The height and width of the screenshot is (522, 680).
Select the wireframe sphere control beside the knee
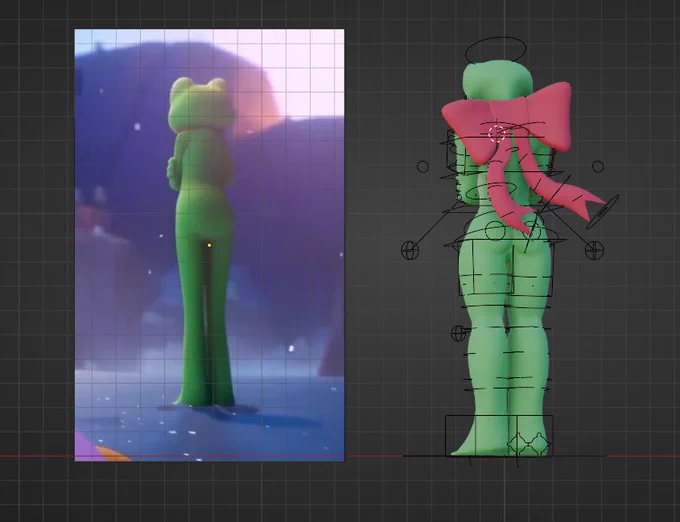tap(458, 333)
